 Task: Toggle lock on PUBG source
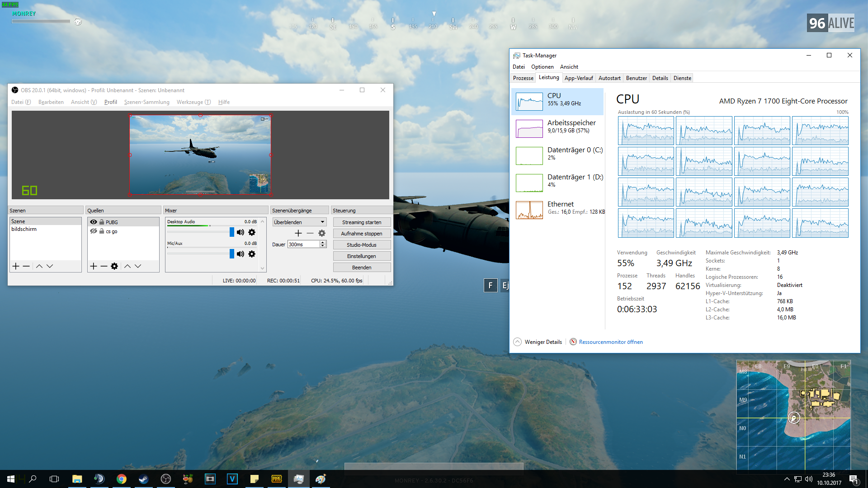102,222
